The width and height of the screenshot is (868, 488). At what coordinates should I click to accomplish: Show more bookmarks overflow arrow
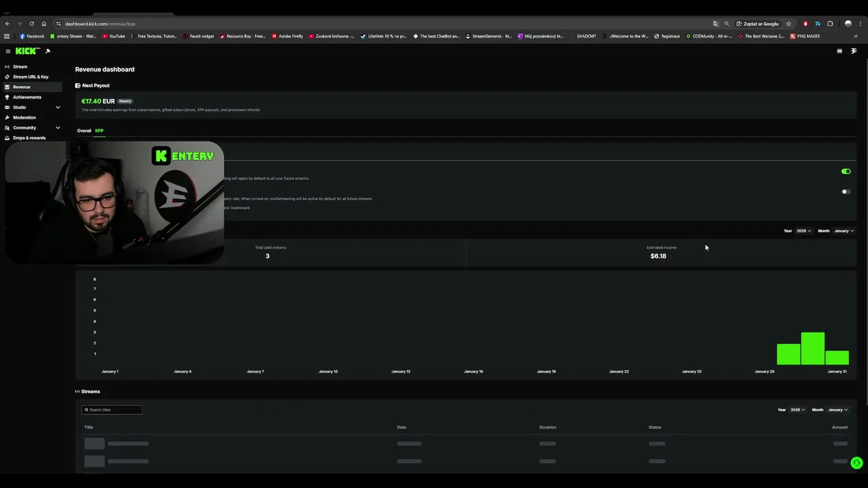(x=856, y=36)
